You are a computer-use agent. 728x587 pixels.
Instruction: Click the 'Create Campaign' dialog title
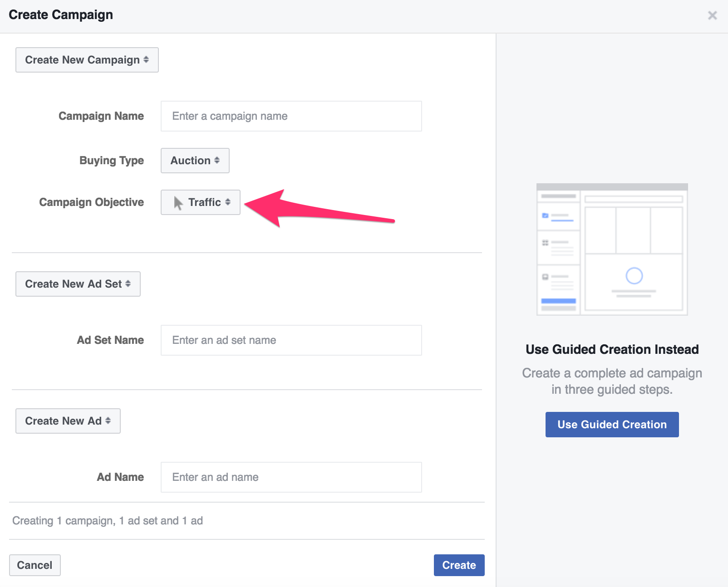pyautogui.click(x=61, y=15)
